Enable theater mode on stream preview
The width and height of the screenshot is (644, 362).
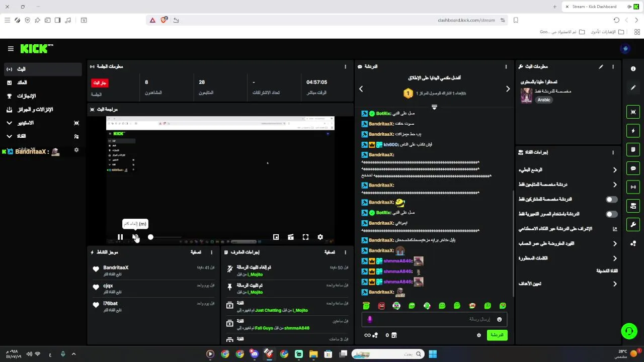[x=291, y=237]
